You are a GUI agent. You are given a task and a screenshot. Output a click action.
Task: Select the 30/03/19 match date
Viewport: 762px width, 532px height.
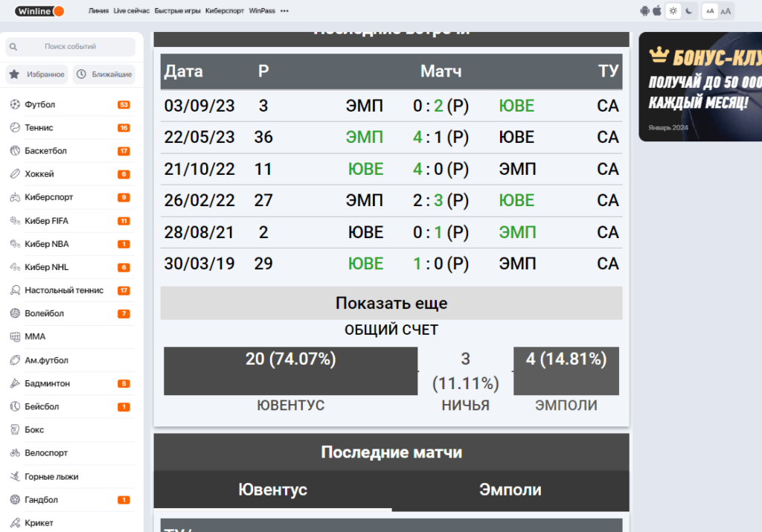click(x=199, y=264)
